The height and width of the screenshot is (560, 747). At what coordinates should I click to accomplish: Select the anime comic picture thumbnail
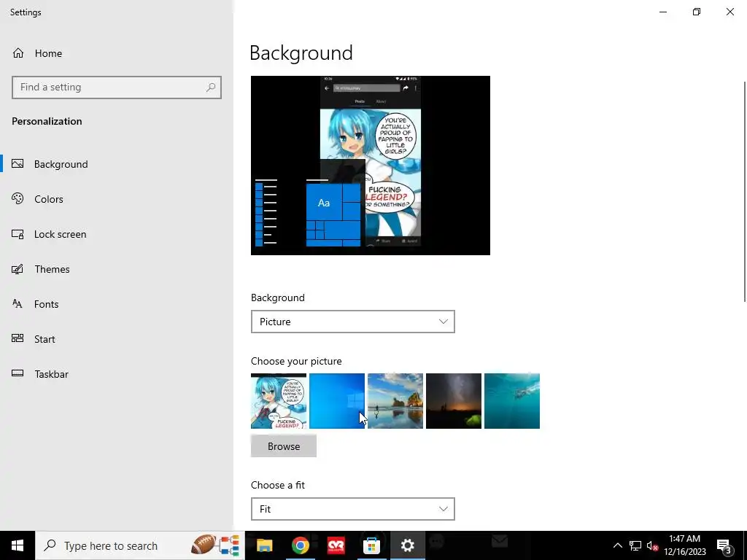[279, 401]
